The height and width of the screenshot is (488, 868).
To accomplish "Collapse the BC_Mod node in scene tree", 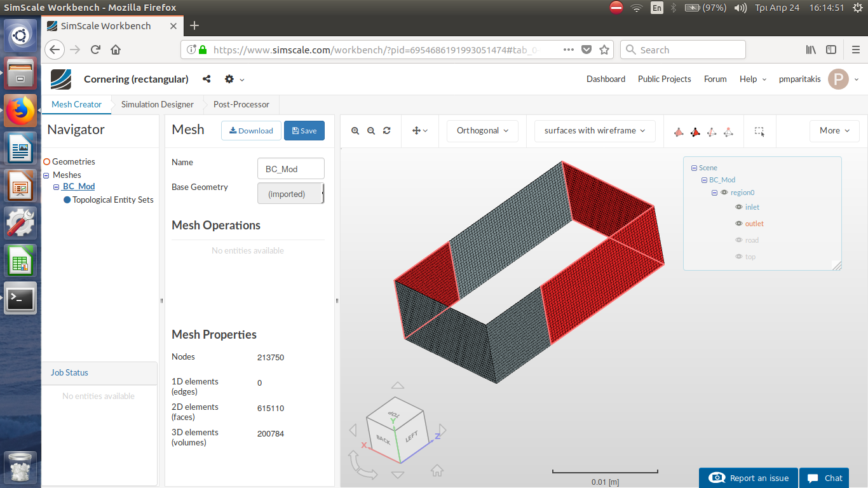I will tap(704, 180).
